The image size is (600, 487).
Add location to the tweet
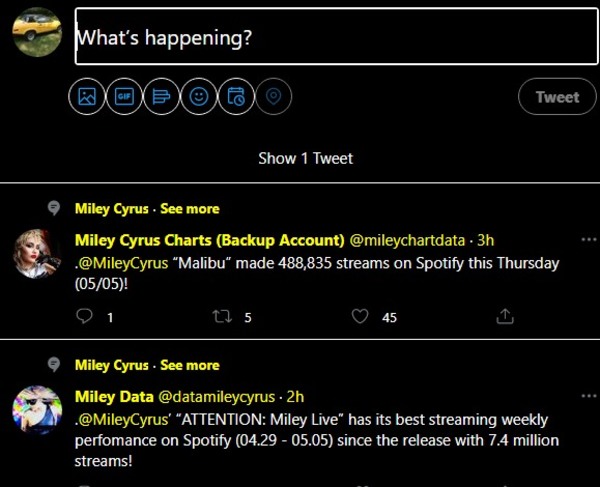coord(272,97)
